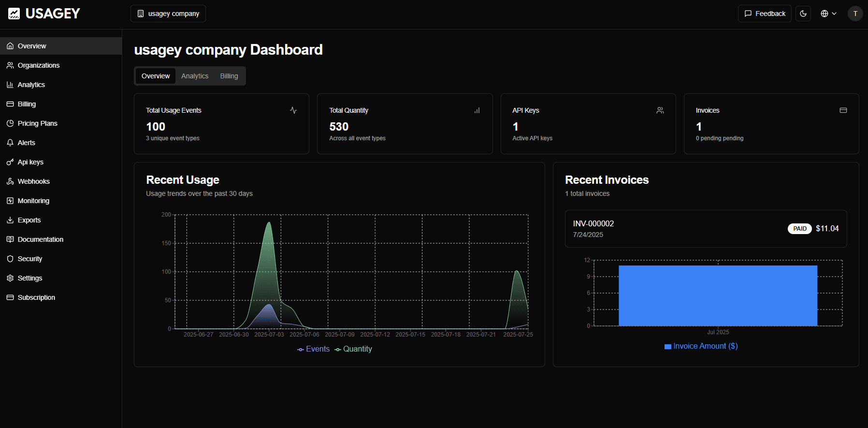Toggle dark mode with moon icon

pos(803,14)
